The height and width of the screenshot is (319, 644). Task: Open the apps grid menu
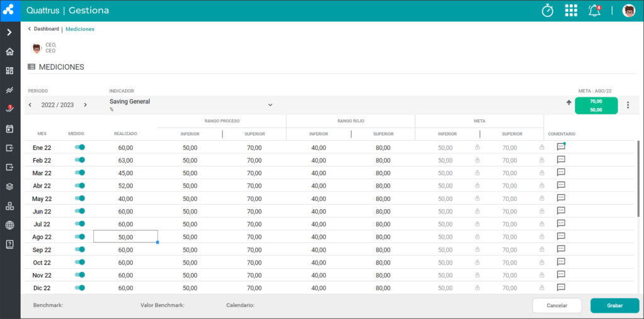pyautogui.click(x=571, y=11)
